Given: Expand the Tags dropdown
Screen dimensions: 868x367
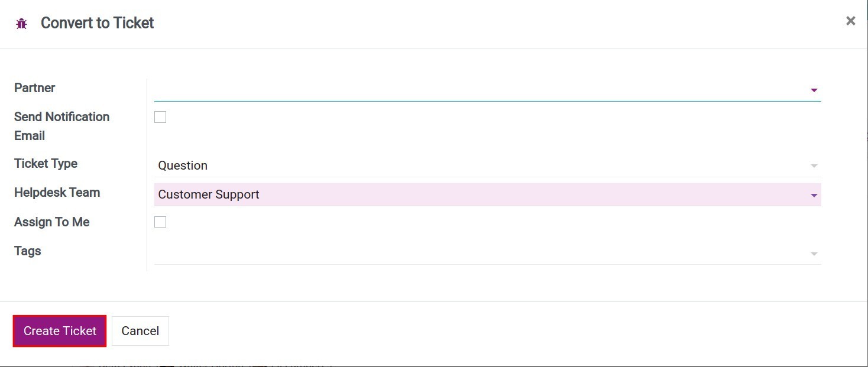Looking at the screenshot, I should (x=814, y=254).
